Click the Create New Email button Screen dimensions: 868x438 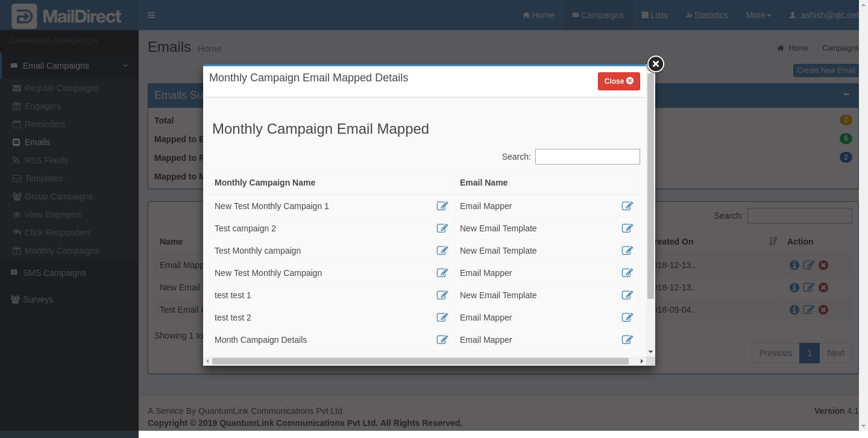pos(825,70)
